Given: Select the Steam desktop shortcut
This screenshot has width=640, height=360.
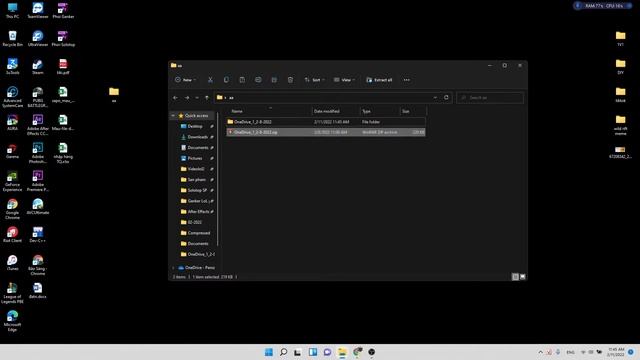Looking at the screenshot, I should 38,67.
